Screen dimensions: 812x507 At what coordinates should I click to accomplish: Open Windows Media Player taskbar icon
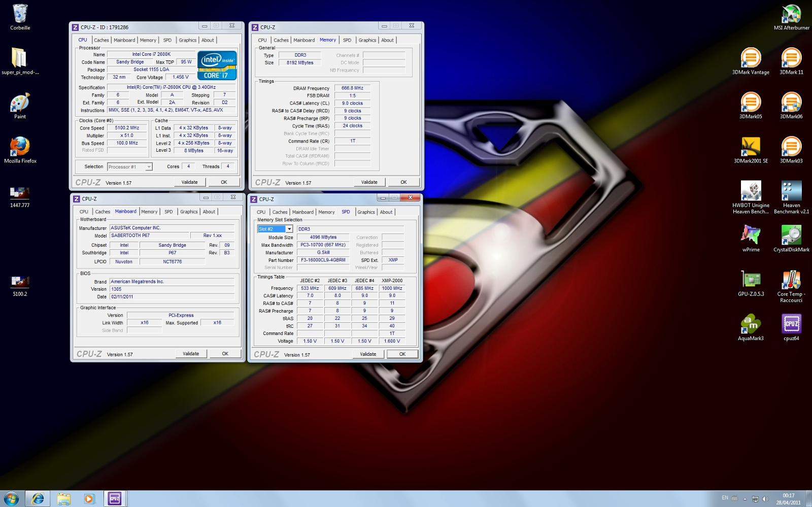89,498
